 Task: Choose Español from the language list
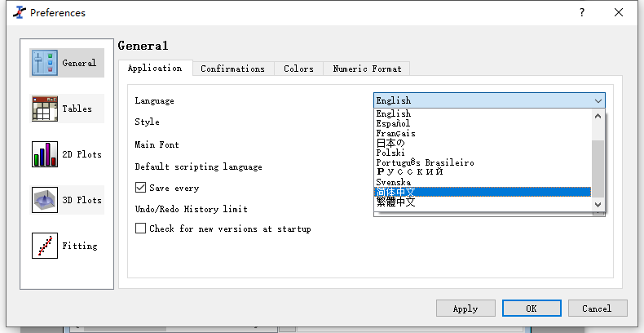pyautogui.click(x=393, y=123)
